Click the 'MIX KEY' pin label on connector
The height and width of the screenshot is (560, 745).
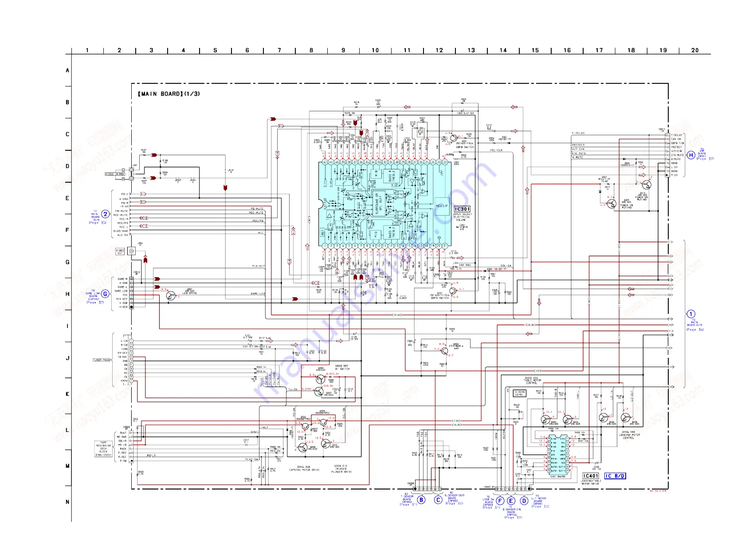coord(122,299)
